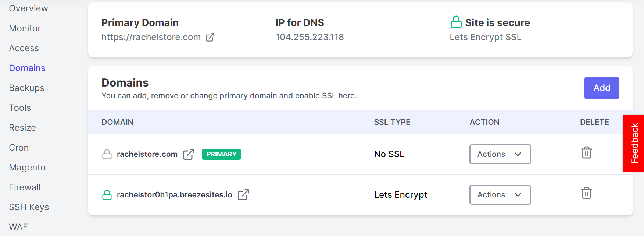
Task: Follow the https://rachelstore.com link
Action: tap(151, 37)
